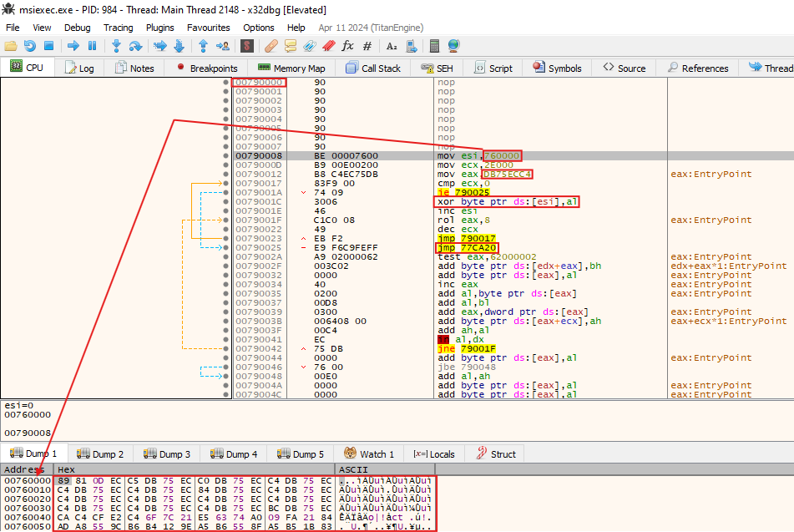Screen dimensions: 794x532
Task: Switch to the Dump 2 tab
Action: (x=99, y=454)
